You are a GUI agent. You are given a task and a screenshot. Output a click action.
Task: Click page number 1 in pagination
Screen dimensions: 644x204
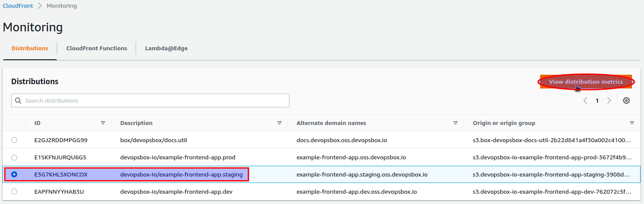597,100
